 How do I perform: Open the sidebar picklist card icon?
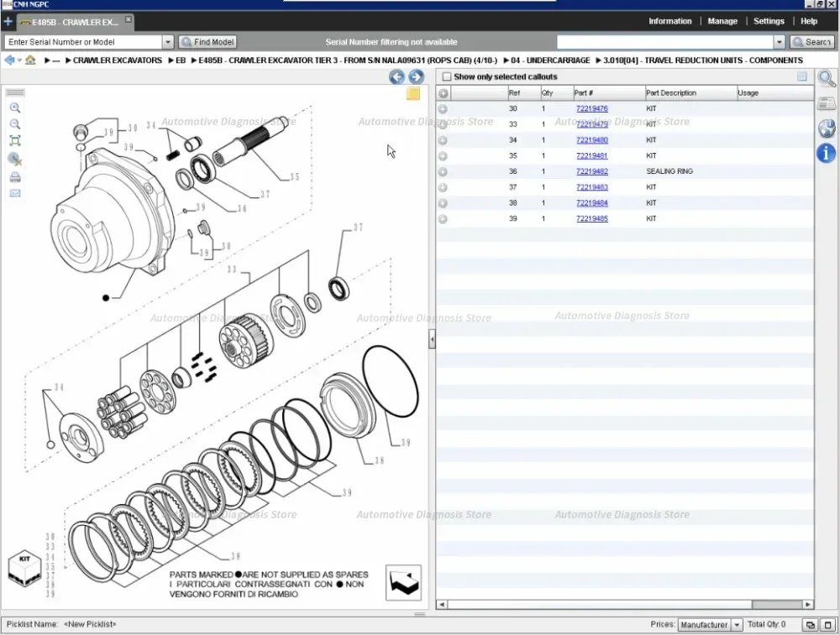(826, 103)
